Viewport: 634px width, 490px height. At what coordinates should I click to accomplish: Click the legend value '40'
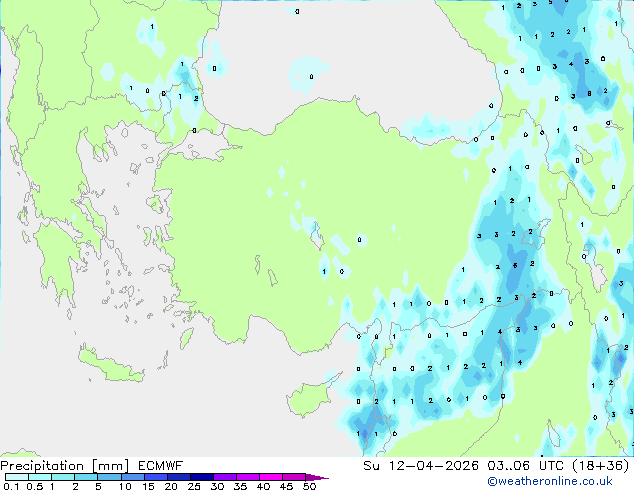tap(263, 486)
